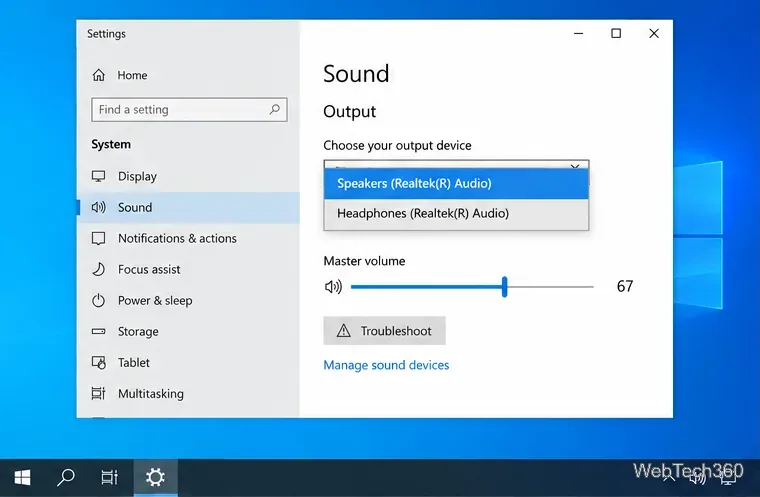760x497 pixels.
Task: Click the search magnifier in Find a setting
Action: 275,109
